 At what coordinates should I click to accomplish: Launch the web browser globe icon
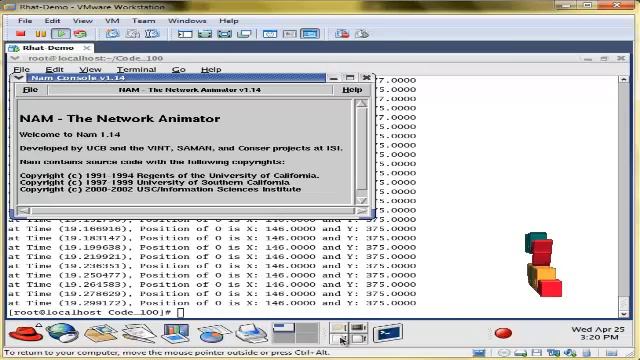coord(62,333)
